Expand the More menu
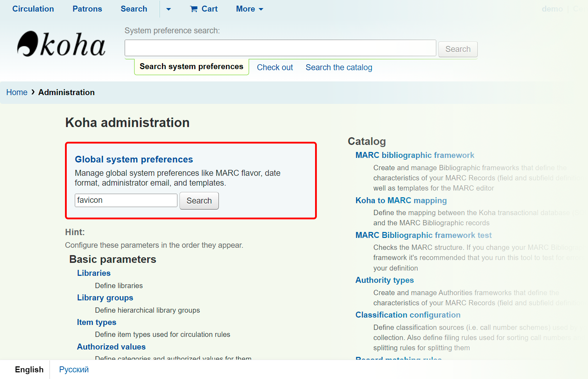 (249, 9)
